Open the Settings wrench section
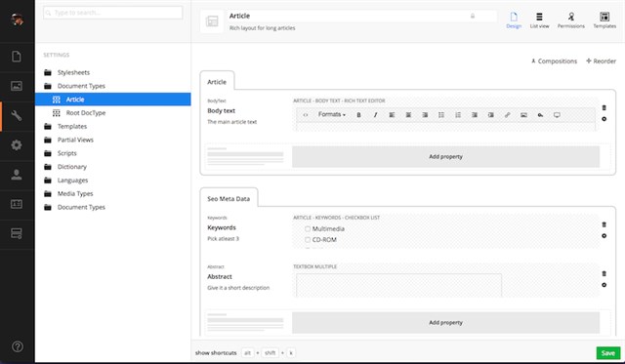 (x=17, y=115)
